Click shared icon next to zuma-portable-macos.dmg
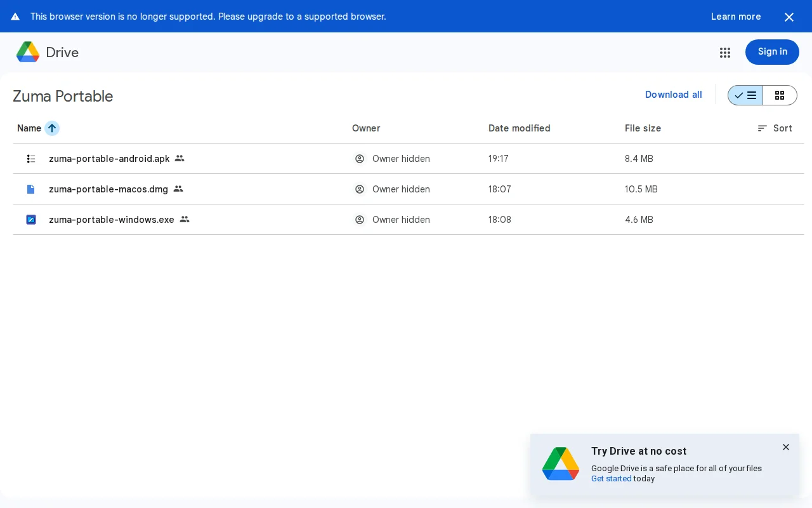This screenshot has height=508, width=812. pos(178,189)
